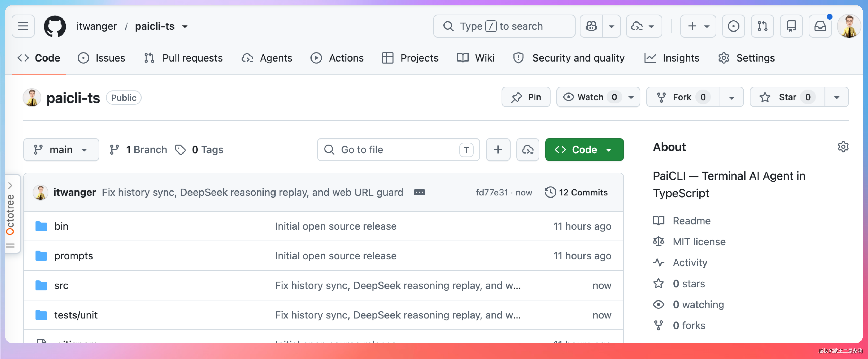The image size is (868, 359).
Task: Add file using the plus button
Action: 498,149
